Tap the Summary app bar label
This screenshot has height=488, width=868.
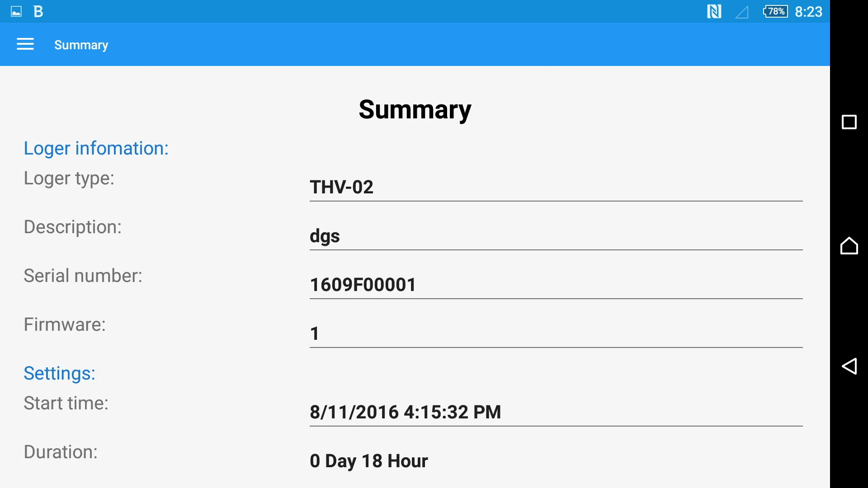pyautogui.click(x=81, y=44)
